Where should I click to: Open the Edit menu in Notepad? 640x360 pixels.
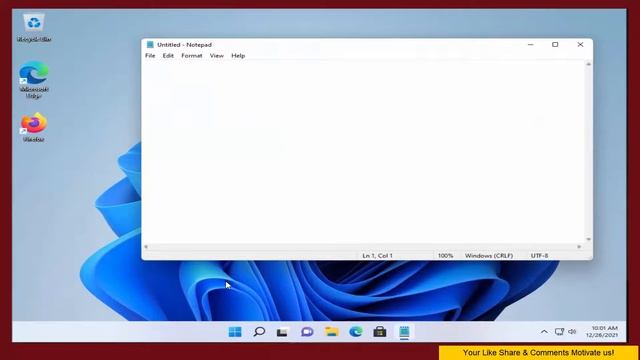(x=168, y=56)
